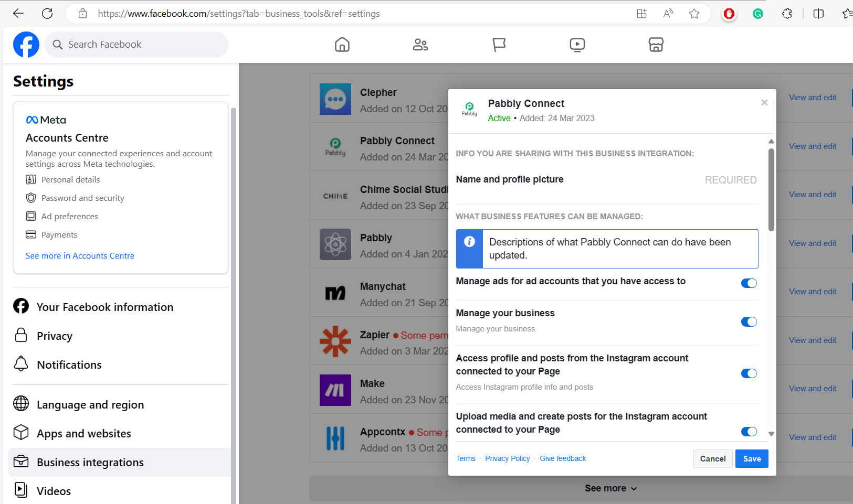This screenshot has height=504, width=853.
Task: Open the Privacy Policy link in the dialog
Action: click(x=508, y=458)
